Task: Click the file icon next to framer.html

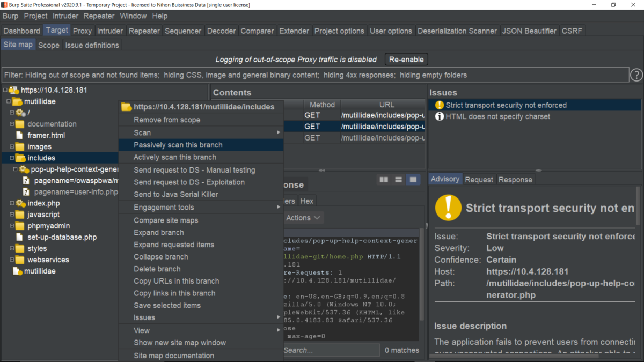Action: [20, 135]
